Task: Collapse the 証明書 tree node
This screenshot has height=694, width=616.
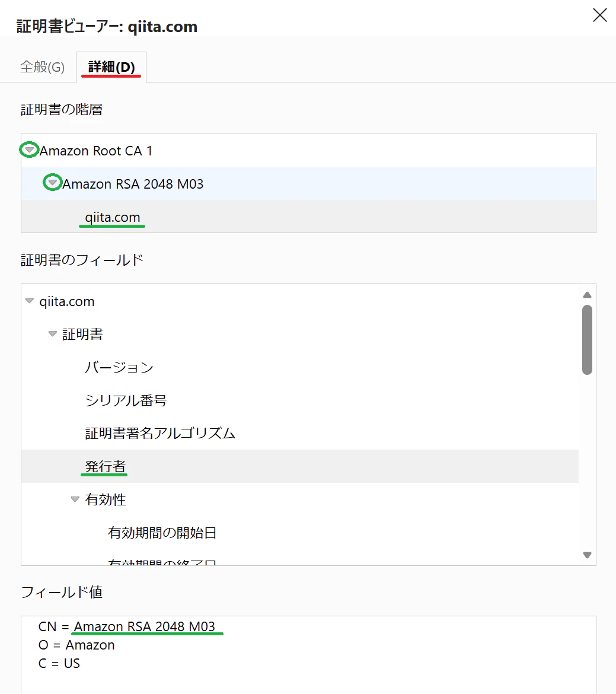Action: 52,334
